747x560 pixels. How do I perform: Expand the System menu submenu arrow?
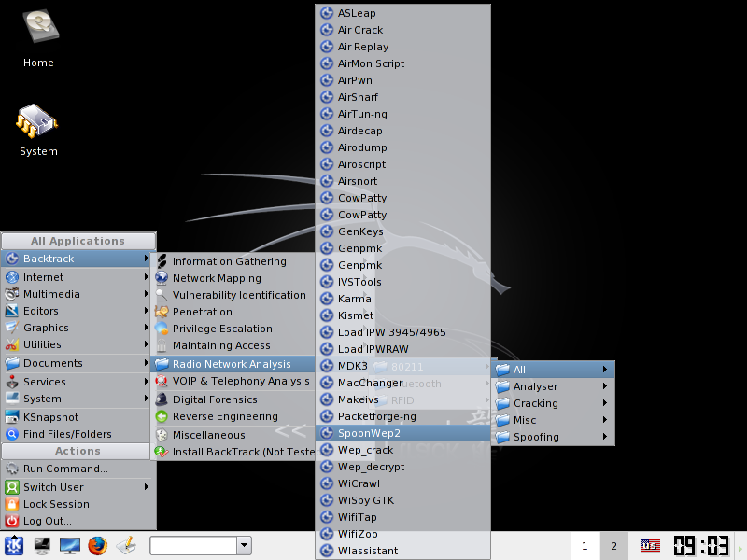[x=147, y=399]
